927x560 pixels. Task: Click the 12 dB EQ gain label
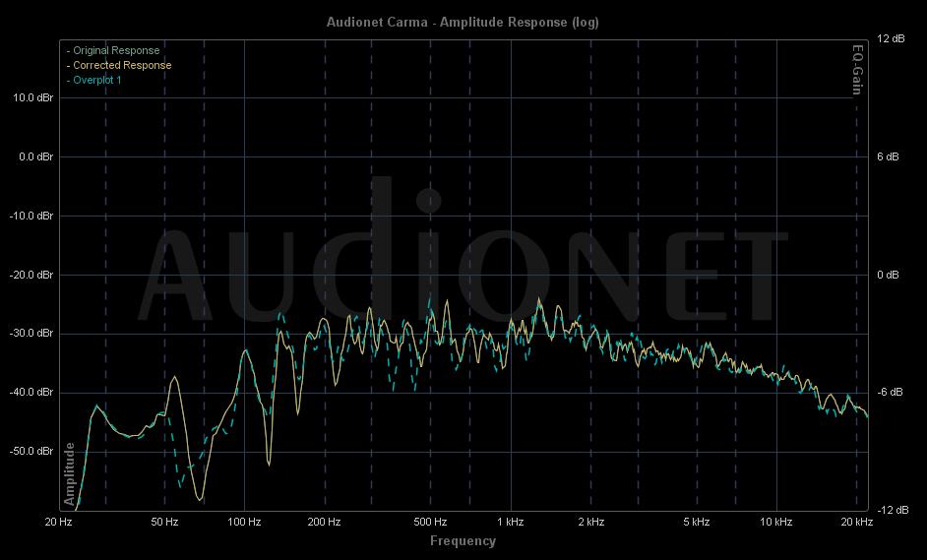[x=889, y=38]
